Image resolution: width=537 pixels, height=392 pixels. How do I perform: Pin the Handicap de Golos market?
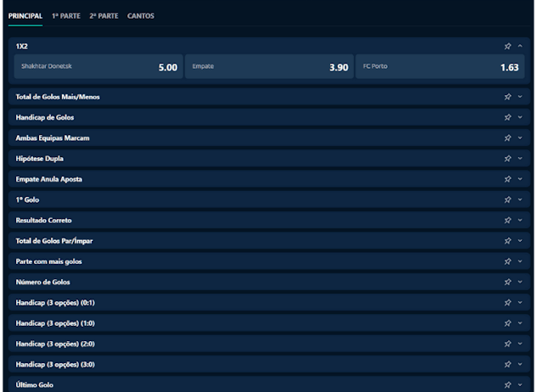point(507,117)
